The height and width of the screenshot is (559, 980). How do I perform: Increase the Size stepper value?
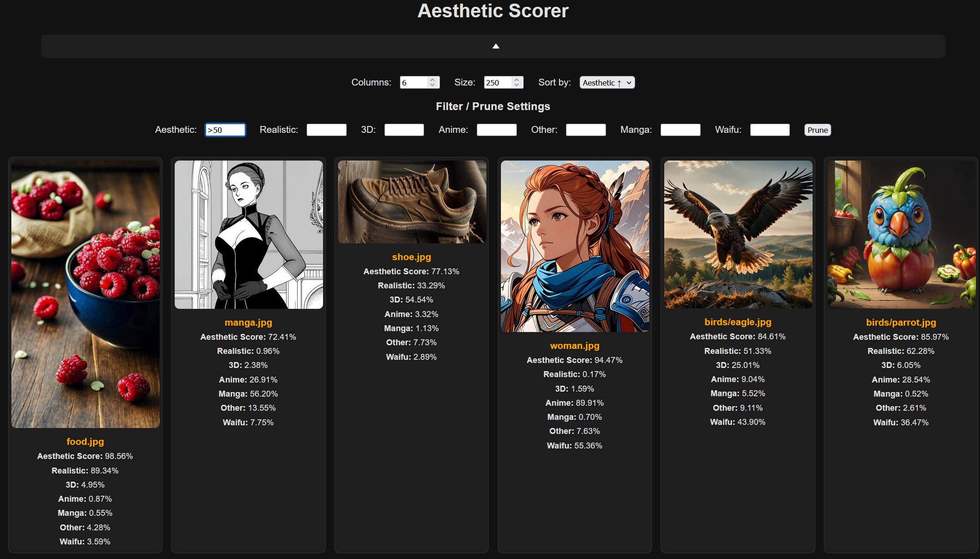point(516,80)
